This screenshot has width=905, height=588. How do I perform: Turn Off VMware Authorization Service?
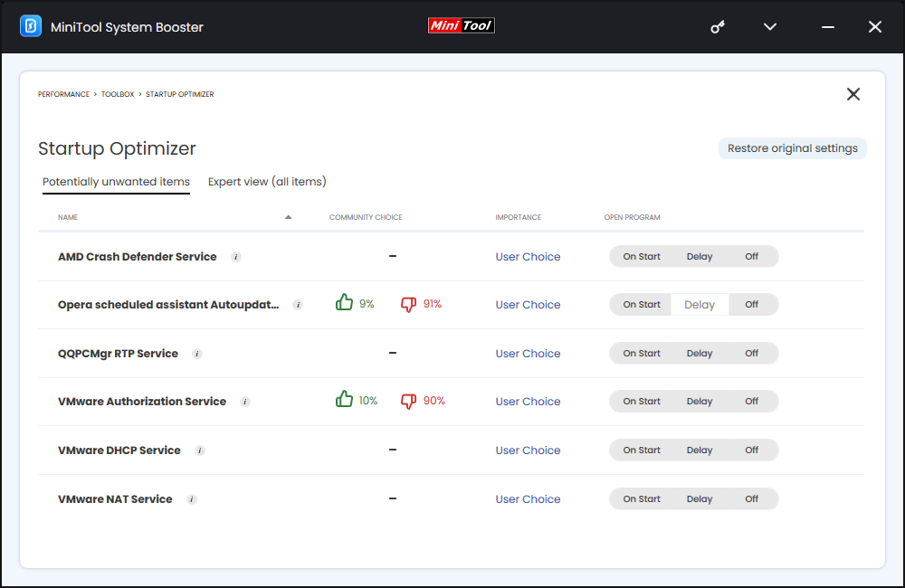751,401
